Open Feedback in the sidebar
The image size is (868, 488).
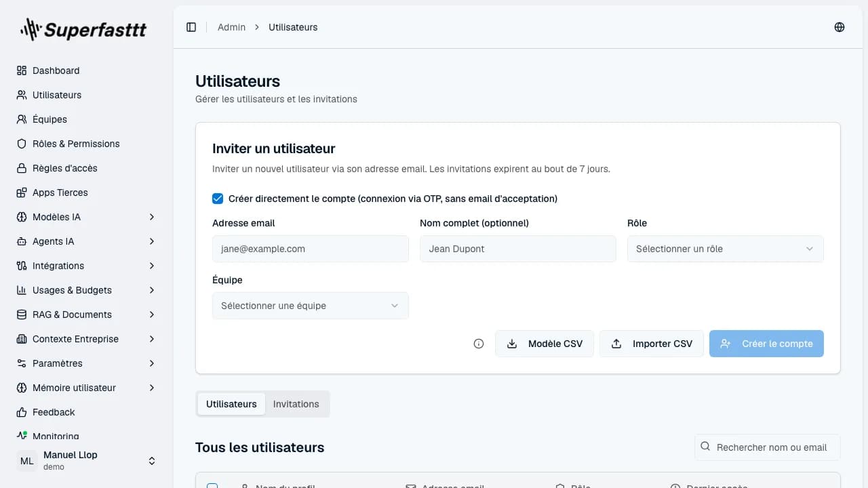tap(87, 412)
